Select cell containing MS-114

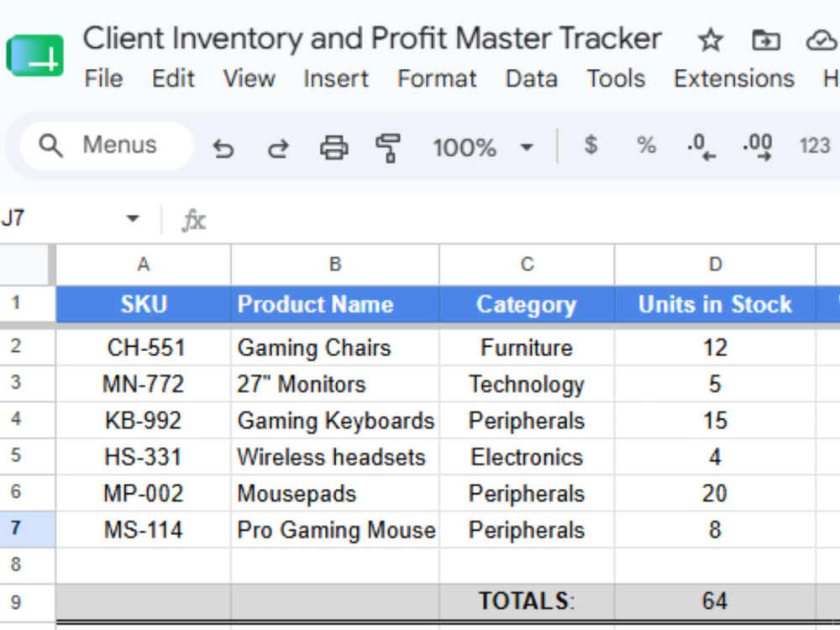[x=144, y=530]
